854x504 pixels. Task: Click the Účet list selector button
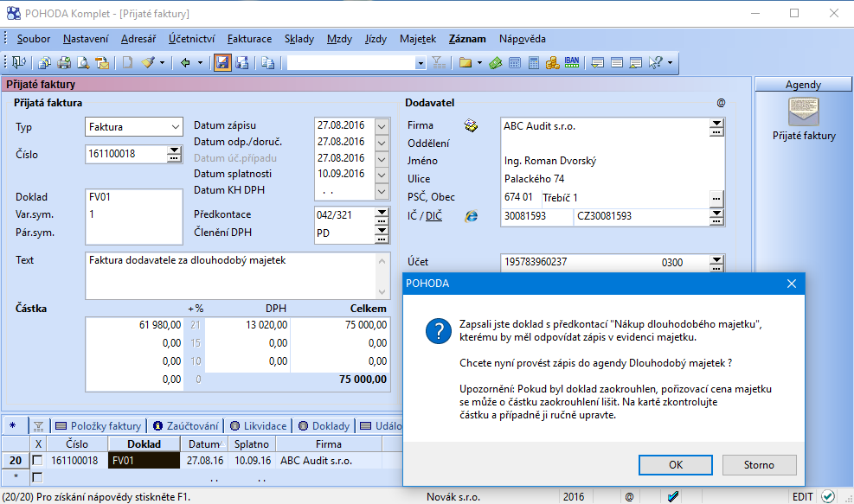[716, 263]
